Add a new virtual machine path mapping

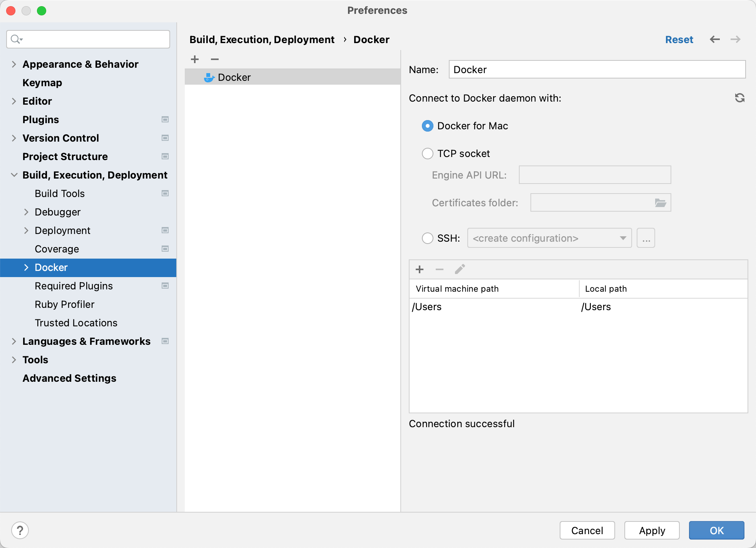pos(419,269)
